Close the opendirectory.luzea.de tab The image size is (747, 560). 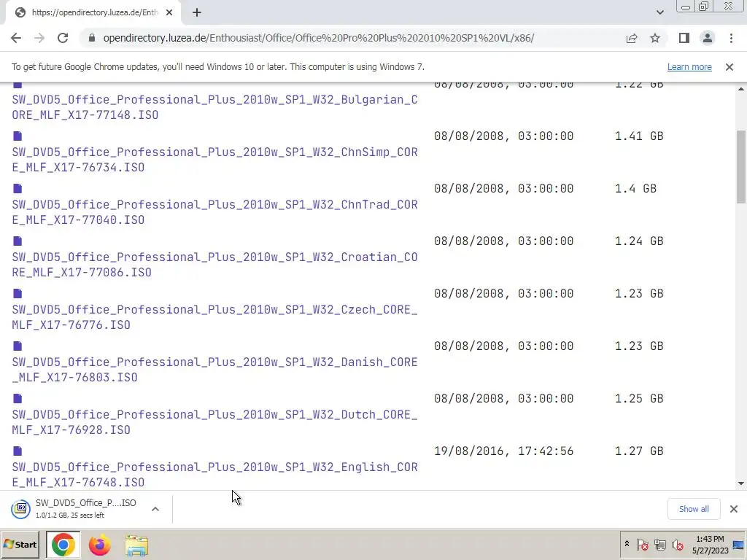point(169,13)
